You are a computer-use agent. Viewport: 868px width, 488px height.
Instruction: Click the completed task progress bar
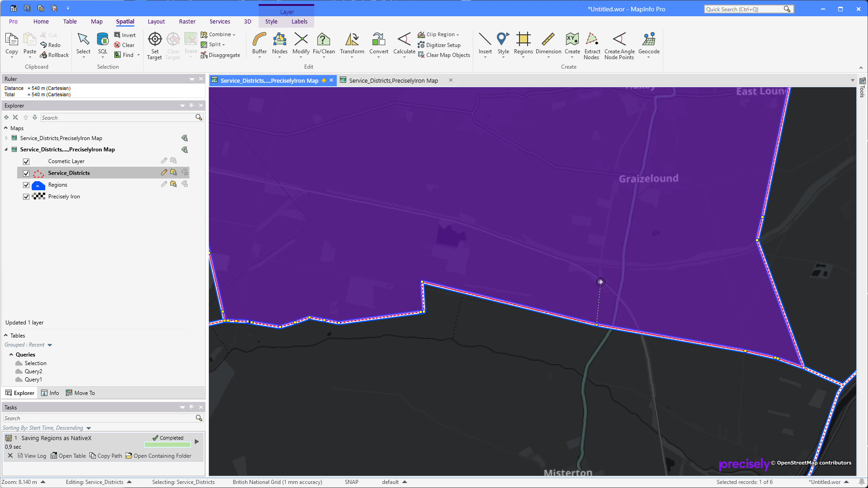[167, 445]
